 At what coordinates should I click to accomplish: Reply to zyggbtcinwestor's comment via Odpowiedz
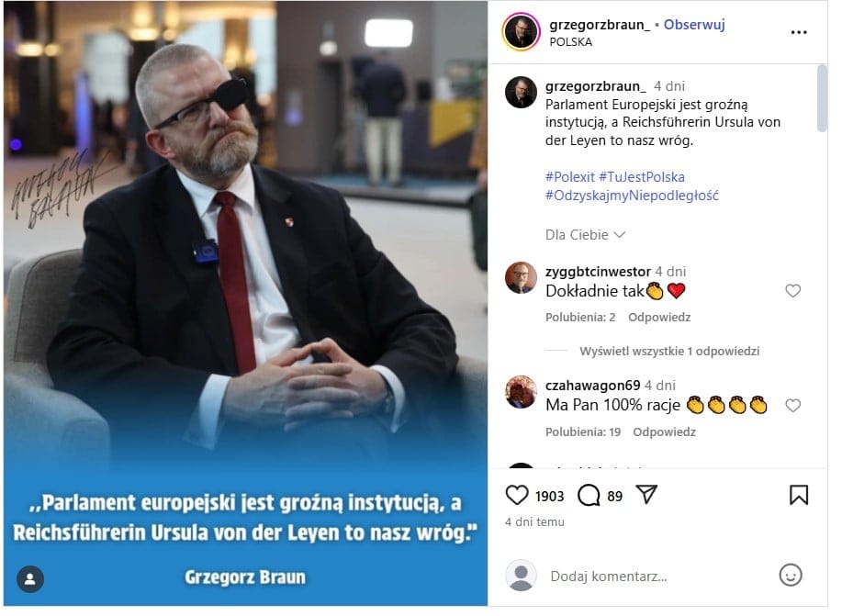point(659,318)
